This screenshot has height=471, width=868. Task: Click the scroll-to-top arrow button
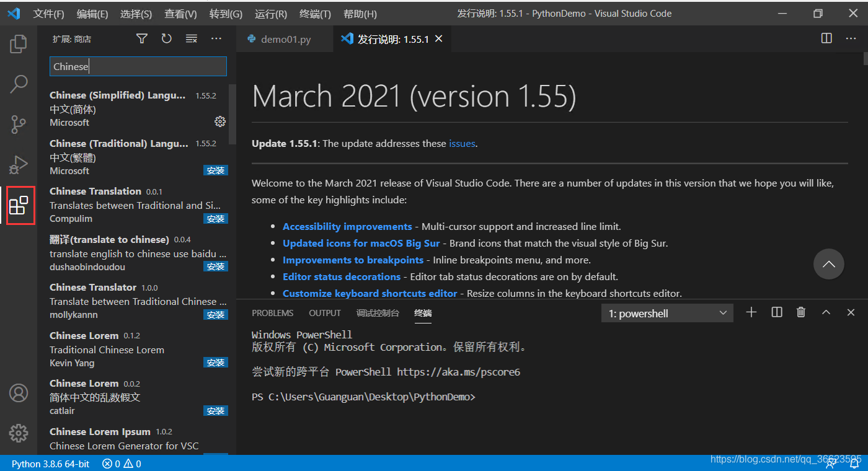click(829, 264)
